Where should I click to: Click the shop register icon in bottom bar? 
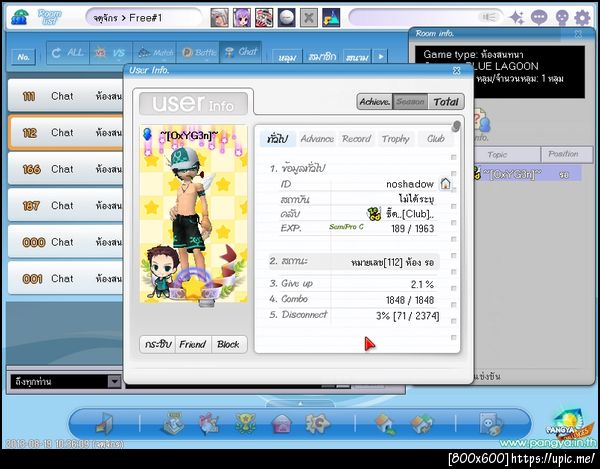(x=174, y=423)
